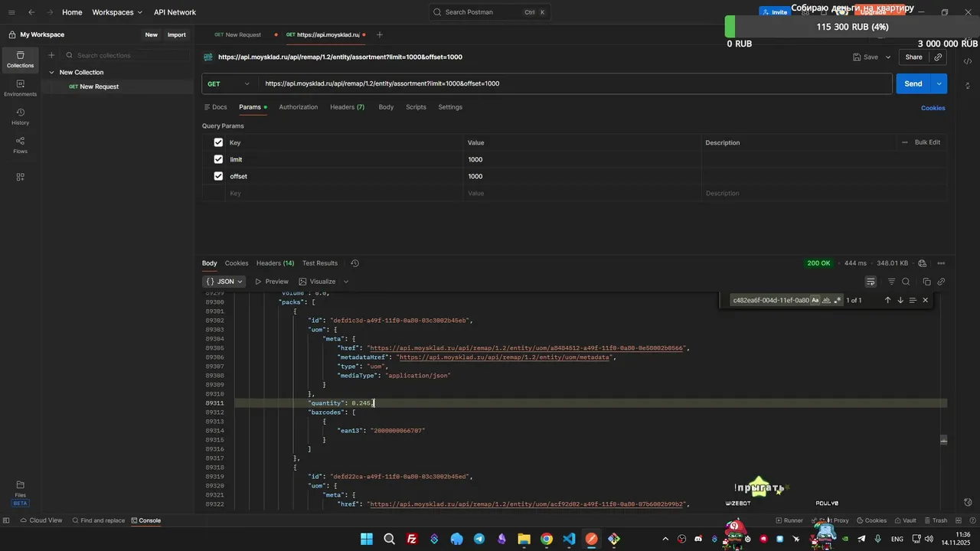Viewport: 980px width, 551px height.
Task: Open Google Chrome from the taskbar
Action: [x=547, y=539]
